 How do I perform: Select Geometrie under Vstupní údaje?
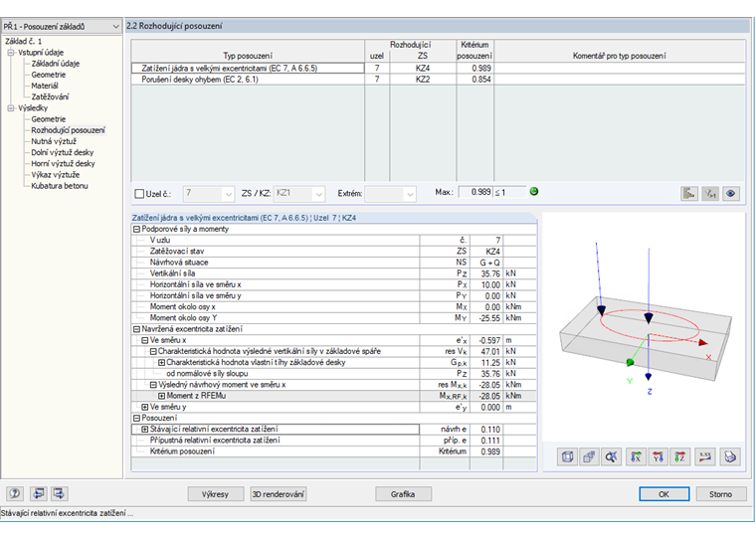[48, 75]
